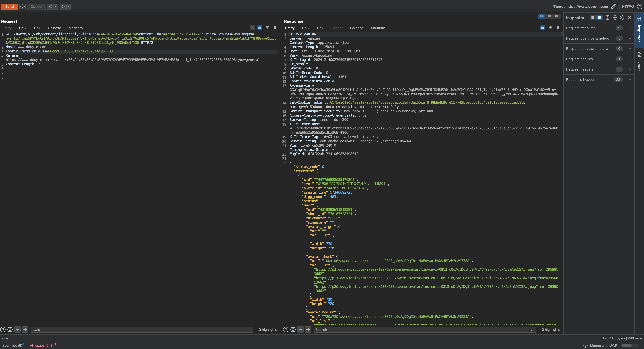Toggle hidden characters icon in Request panel
644x349 pixels.
252,27
